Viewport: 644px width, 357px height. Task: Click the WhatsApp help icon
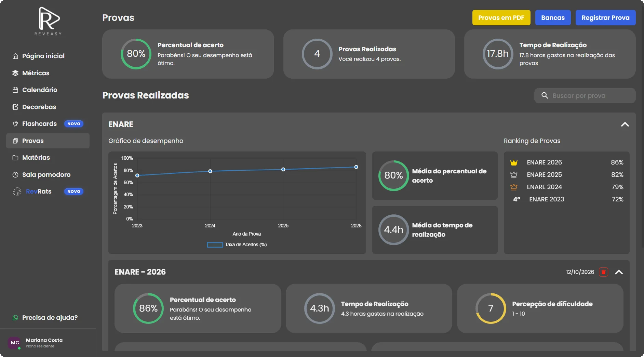coord(15,318)
